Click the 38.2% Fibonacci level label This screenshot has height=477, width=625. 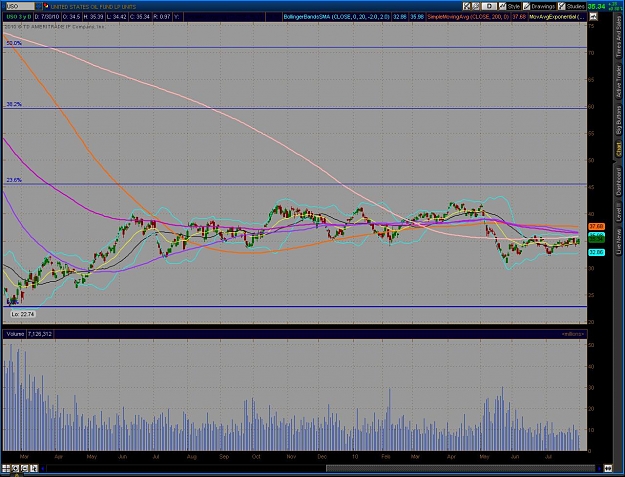[x=14, y=104]
